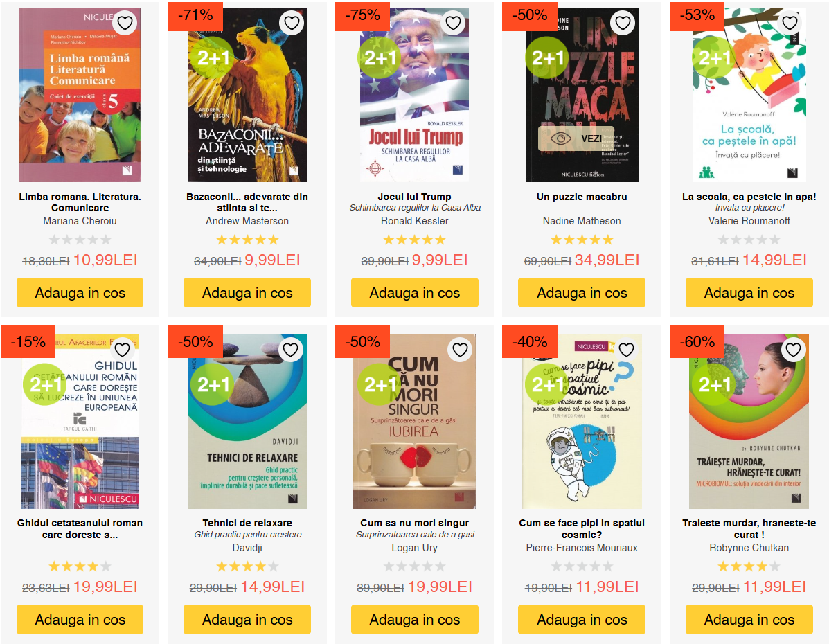829x644 pixels.
Task: Wishlist Traieste murdar, hraneste-te curat
Action: click(793, 350)
